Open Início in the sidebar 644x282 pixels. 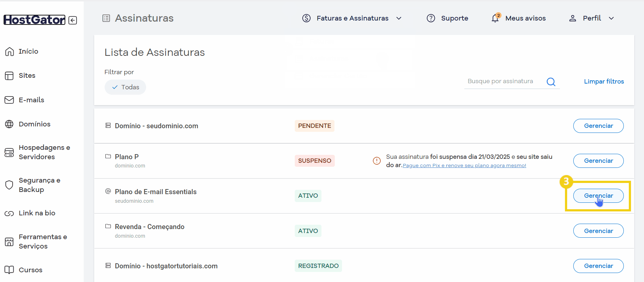29,52
